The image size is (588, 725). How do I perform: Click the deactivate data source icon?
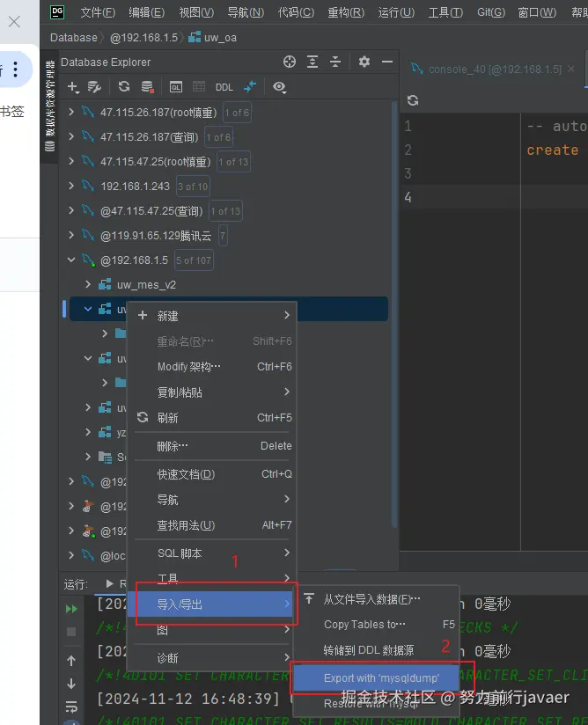(x=147, y=86)
